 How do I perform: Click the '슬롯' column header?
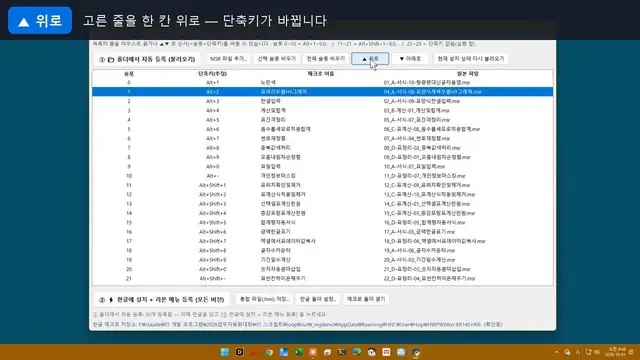129,74
